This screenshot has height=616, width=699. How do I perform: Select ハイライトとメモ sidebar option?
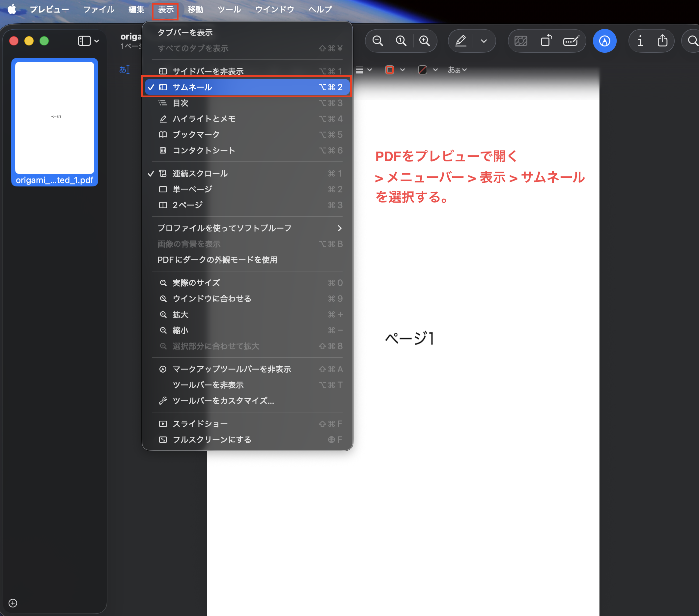point(247,119)
